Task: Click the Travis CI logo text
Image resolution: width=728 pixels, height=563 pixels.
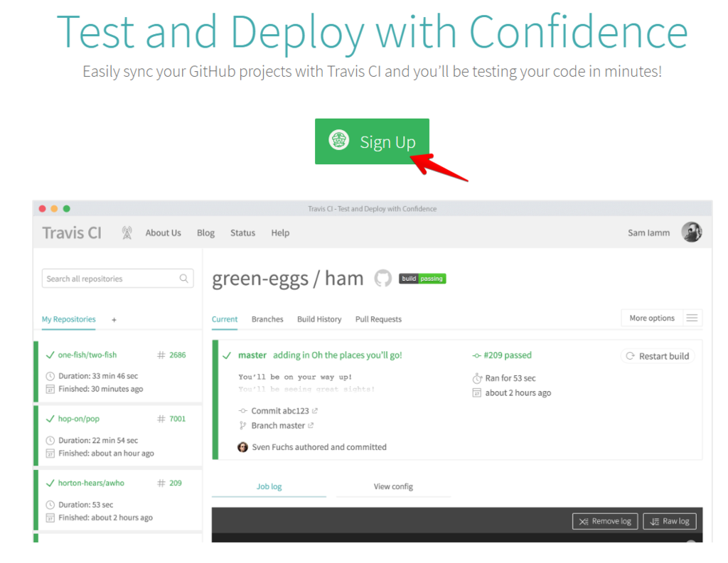Action: tap(72, 232)
